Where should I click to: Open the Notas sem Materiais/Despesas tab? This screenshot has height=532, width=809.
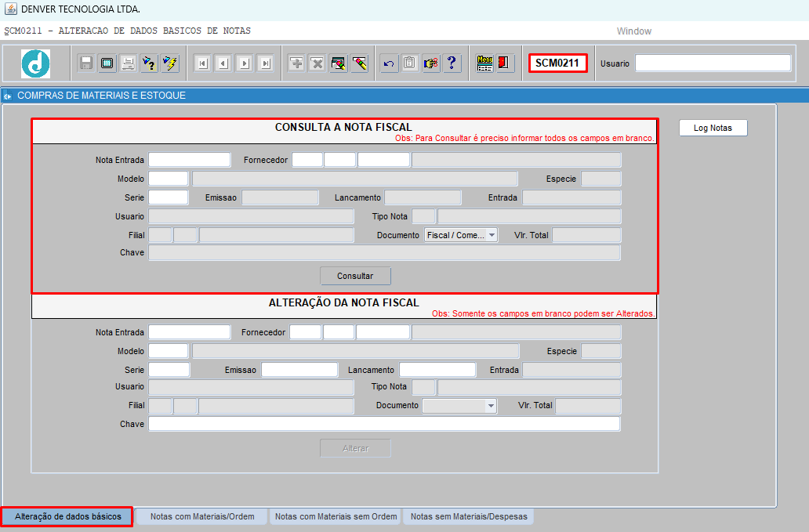pyautogui.click(x=469, y=516)
